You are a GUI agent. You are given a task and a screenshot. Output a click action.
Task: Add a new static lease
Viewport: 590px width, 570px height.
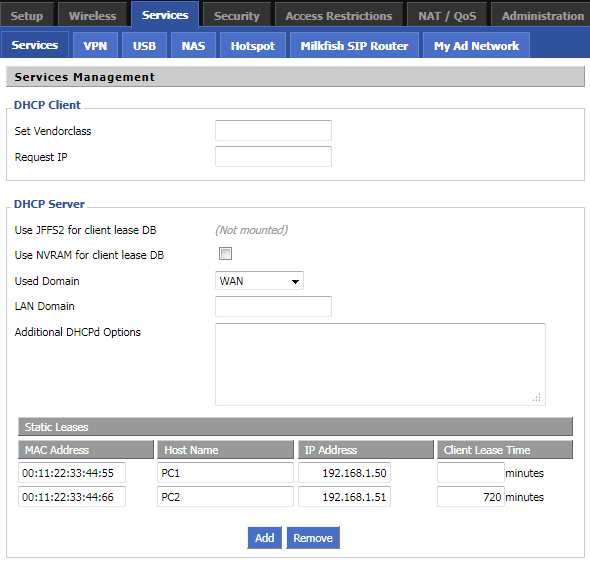[265, 538]
